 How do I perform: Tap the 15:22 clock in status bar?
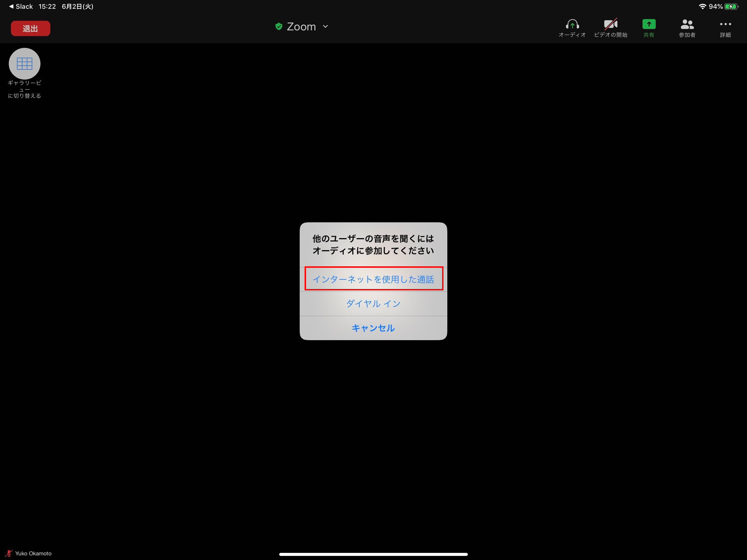(x=47, y=6)
